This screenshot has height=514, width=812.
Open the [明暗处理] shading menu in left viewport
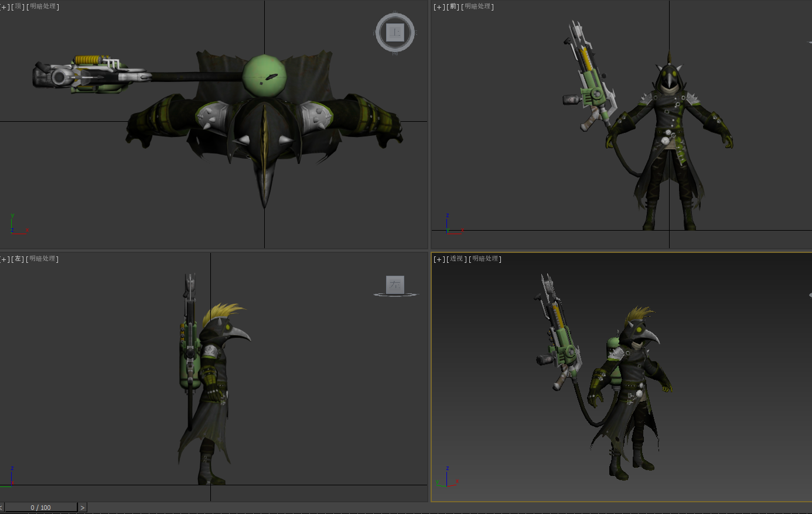pos(43,259)
